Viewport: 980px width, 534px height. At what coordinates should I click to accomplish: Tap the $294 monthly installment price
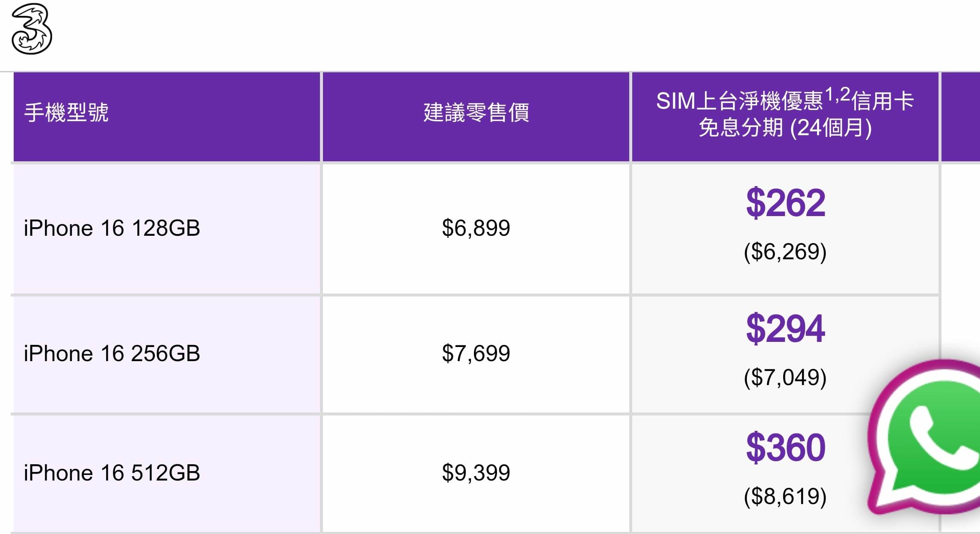coord(785,328)
